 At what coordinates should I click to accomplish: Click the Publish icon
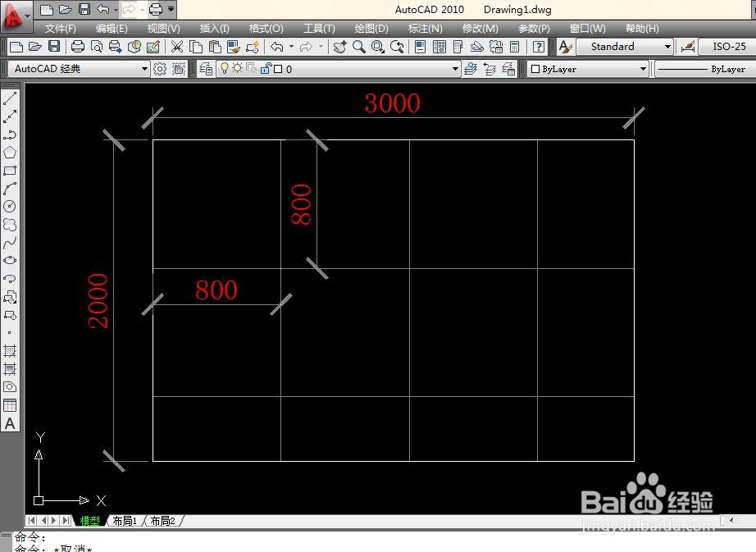coord(115,47)
